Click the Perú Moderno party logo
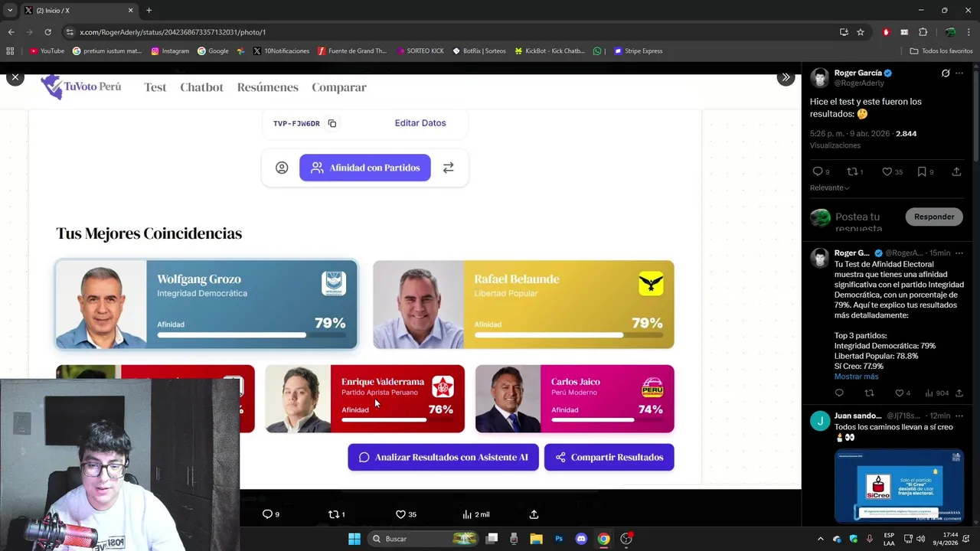The width and height of the screenshot is (980, 551). point(652,386)
